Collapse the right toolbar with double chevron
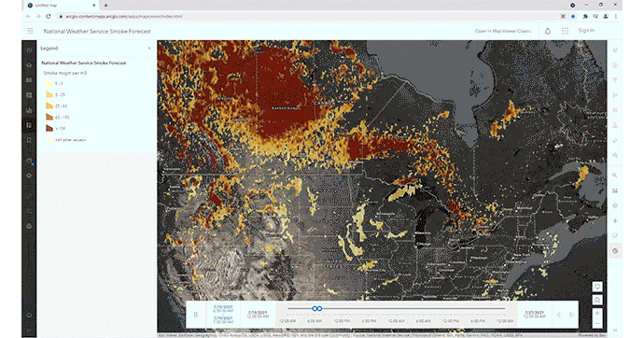This screenshot has height=338, width=644. 615,331
